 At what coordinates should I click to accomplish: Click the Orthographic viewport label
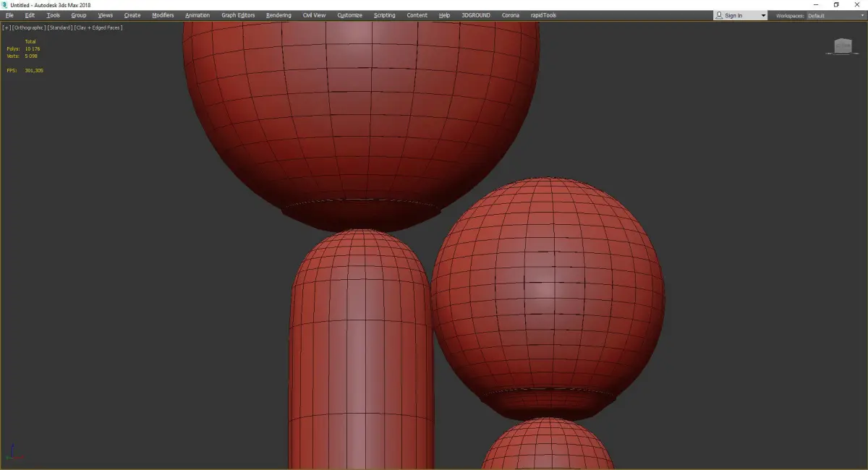coord(29,27)
